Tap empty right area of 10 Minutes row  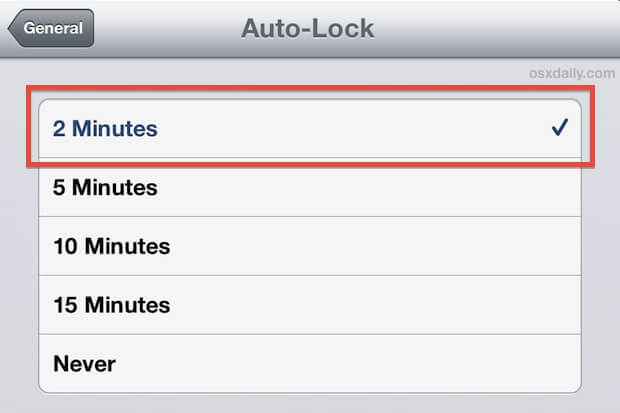[450, 246]
